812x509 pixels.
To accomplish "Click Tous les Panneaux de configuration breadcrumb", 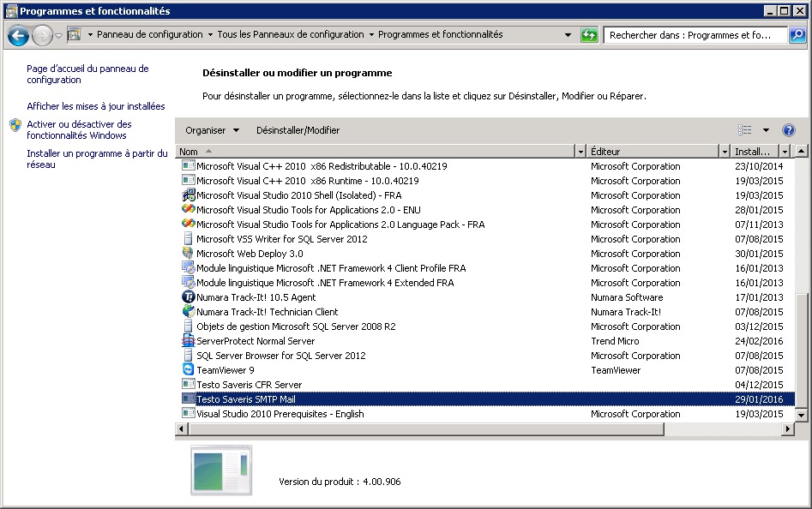I will pos(291,34).
